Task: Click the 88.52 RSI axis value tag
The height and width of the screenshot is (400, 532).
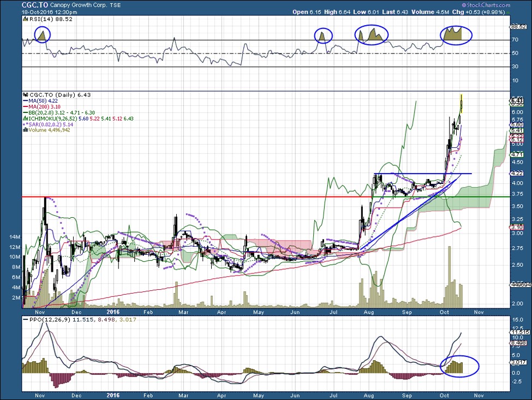Action: (518, 26)
